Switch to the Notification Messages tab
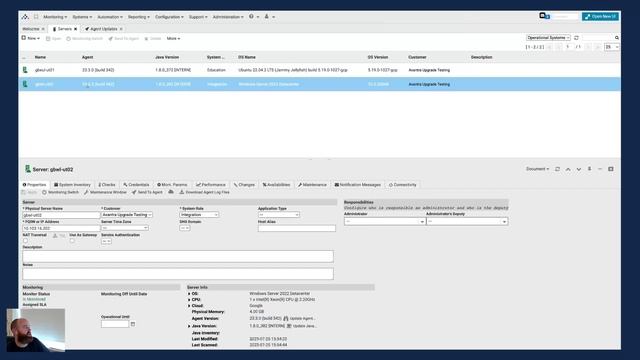The height and width of the screenshot is (360, 640). (358, 185)
